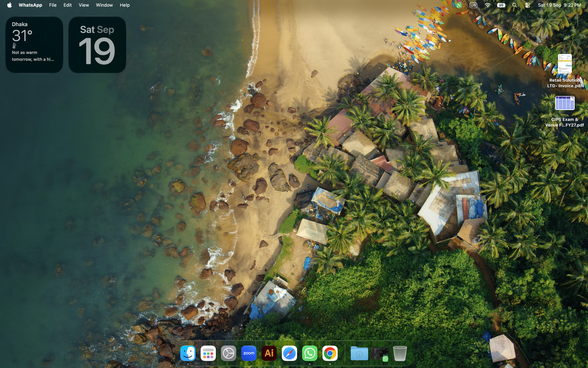Open System Settings gear in the Dock
The height and width of the screenshot is (368, 588).
(x=229, y=354)
